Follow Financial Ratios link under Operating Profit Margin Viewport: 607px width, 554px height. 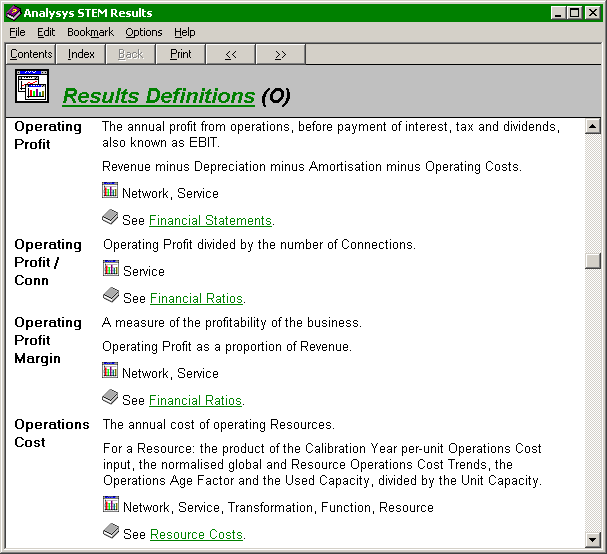point(195,400)
